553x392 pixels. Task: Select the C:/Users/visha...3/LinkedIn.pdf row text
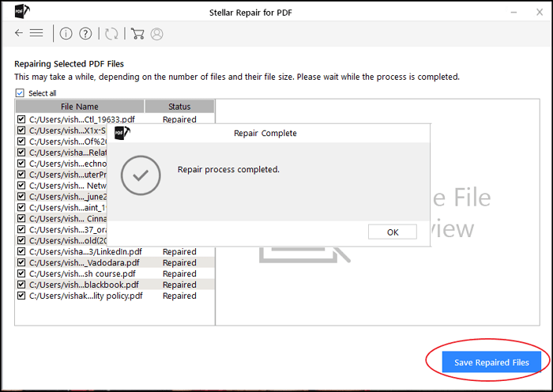tap(85, 252)
